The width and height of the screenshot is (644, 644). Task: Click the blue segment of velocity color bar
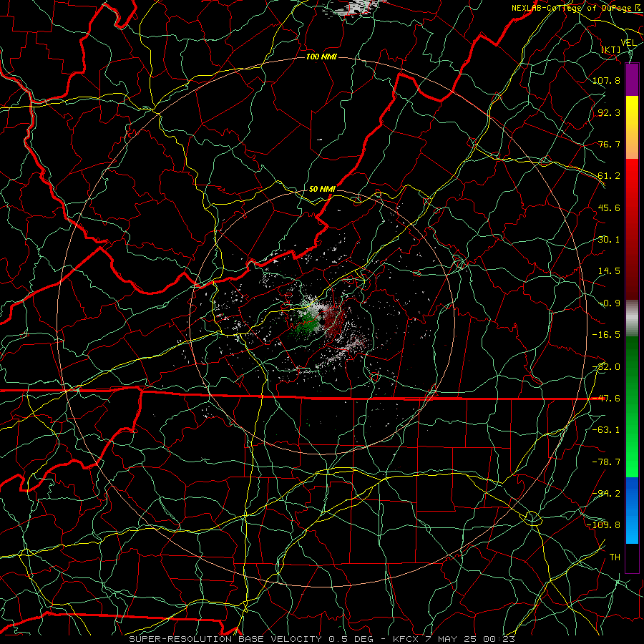point(632,510)
